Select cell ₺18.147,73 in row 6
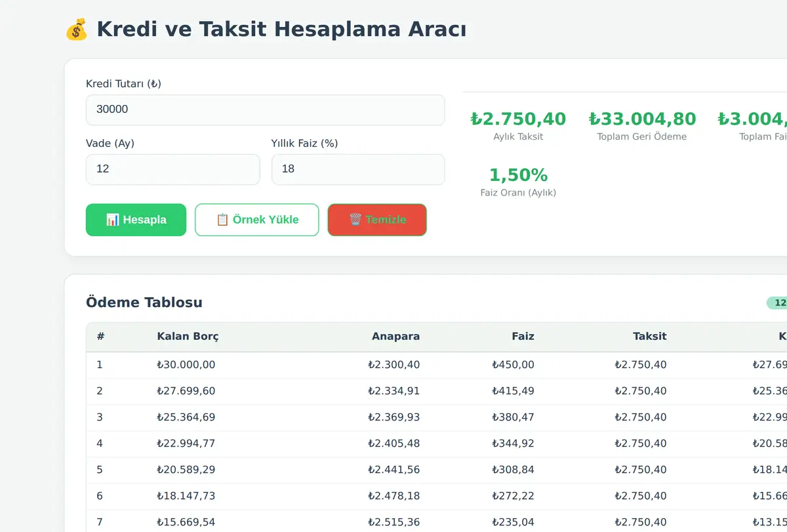The height and width of the screenshot is (532, 787). pos(186,496)
